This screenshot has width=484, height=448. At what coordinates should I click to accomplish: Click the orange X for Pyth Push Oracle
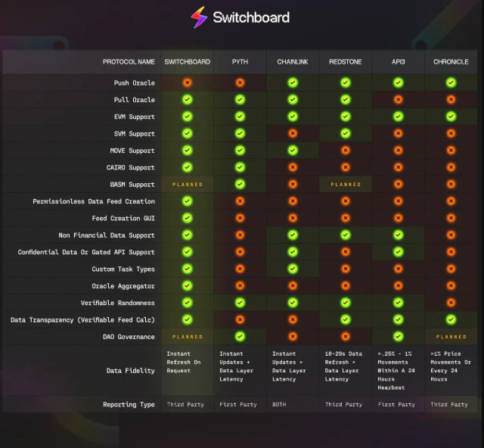click(240, 82)
